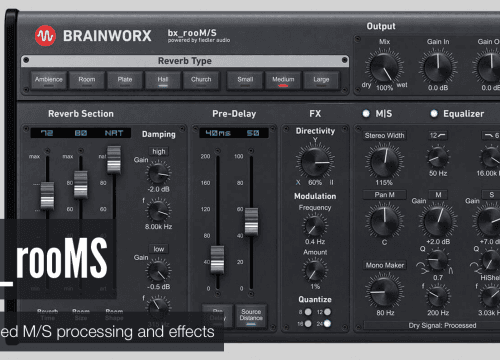Switch to Church reverb type

201,80
